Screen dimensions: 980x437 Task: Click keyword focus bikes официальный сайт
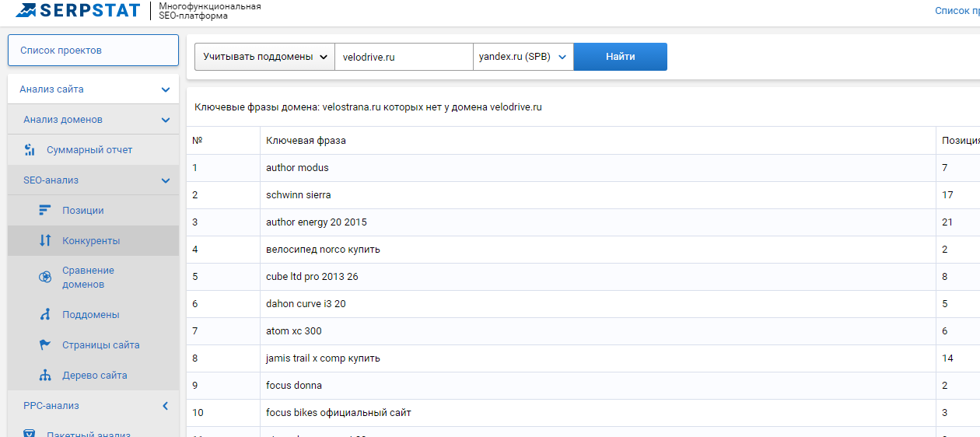pos(338,413)
